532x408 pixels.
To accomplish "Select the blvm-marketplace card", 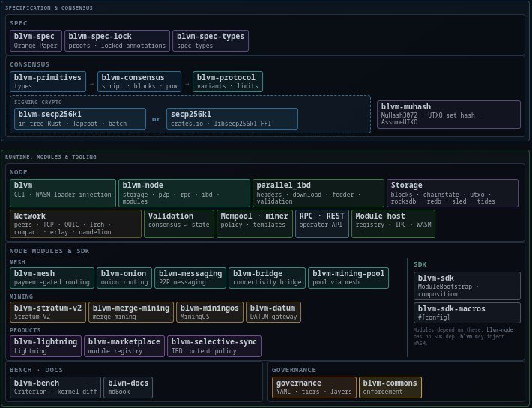I will [x=124, y=347].
